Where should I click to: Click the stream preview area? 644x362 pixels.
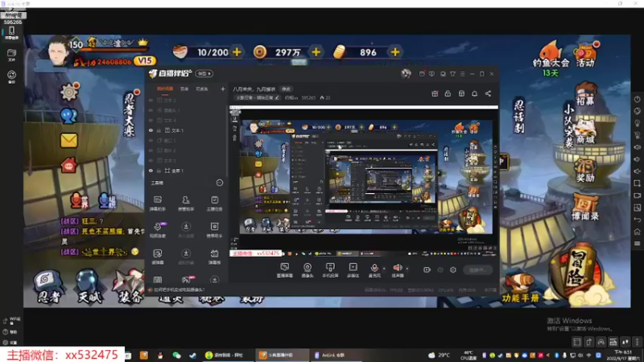click(x=364, y=180)
